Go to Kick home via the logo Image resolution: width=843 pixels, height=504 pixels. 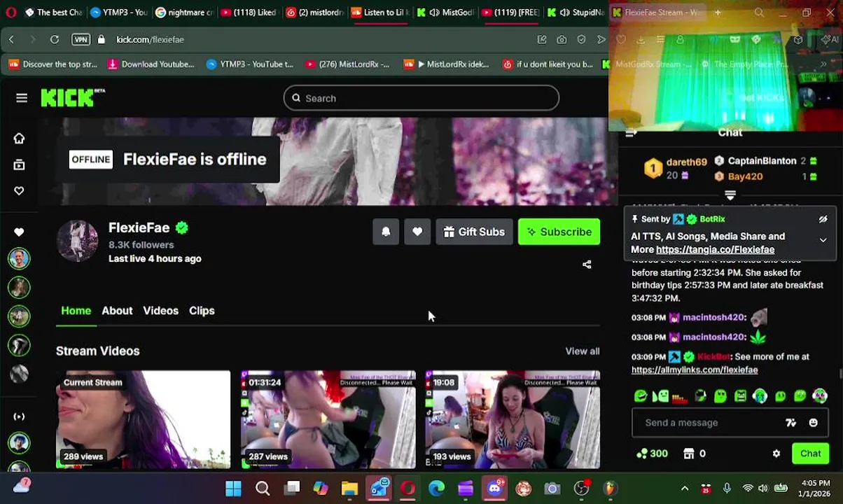click(72, 98)
